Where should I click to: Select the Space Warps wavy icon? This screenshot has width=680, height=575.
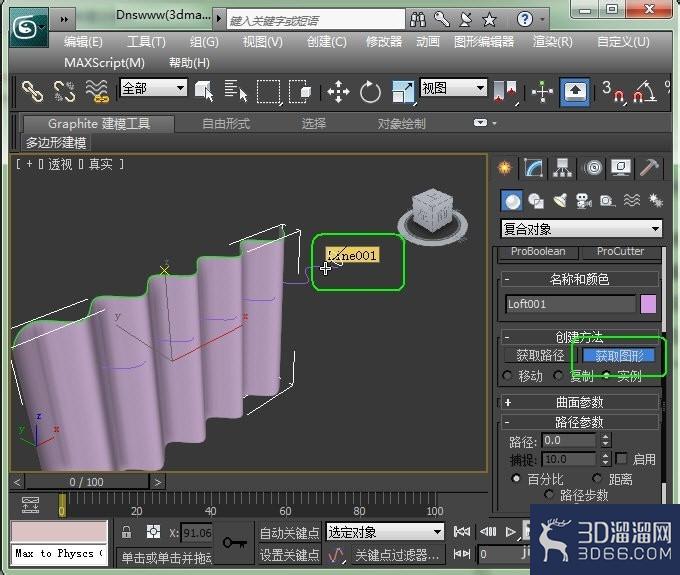click(x=631, y=201)
